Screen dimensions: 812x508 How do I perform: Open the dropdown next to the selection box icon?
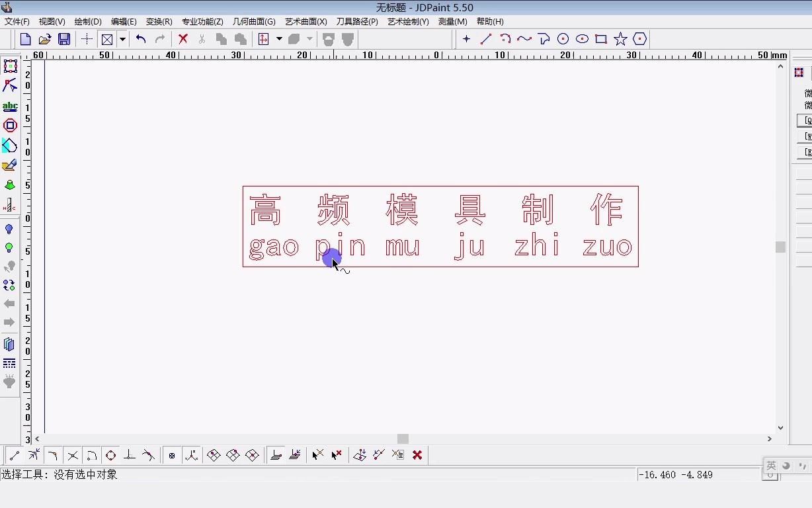point(122,39)
